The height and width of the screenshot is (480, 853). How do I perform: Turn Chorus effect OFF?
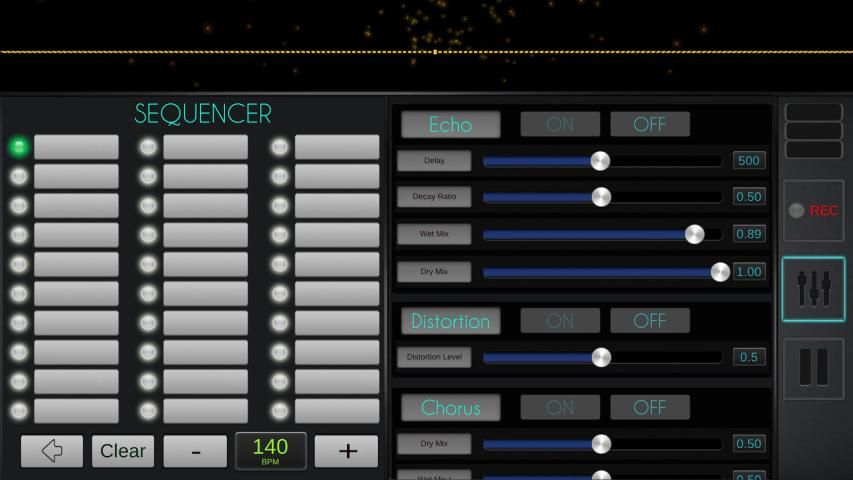pyautogui.click(x=650, y=407)
